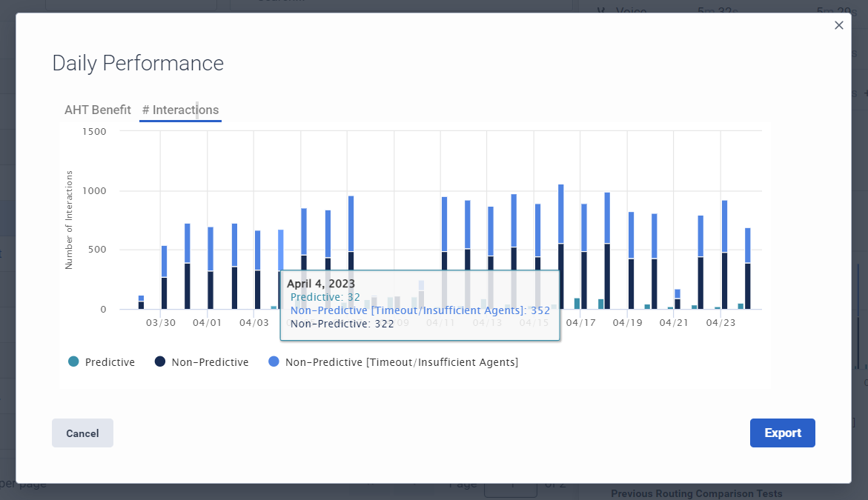This screenshot has height=500, width=868.
Task: Toggle the Non-Predictive series in the legend
Action: pos(201,361)
